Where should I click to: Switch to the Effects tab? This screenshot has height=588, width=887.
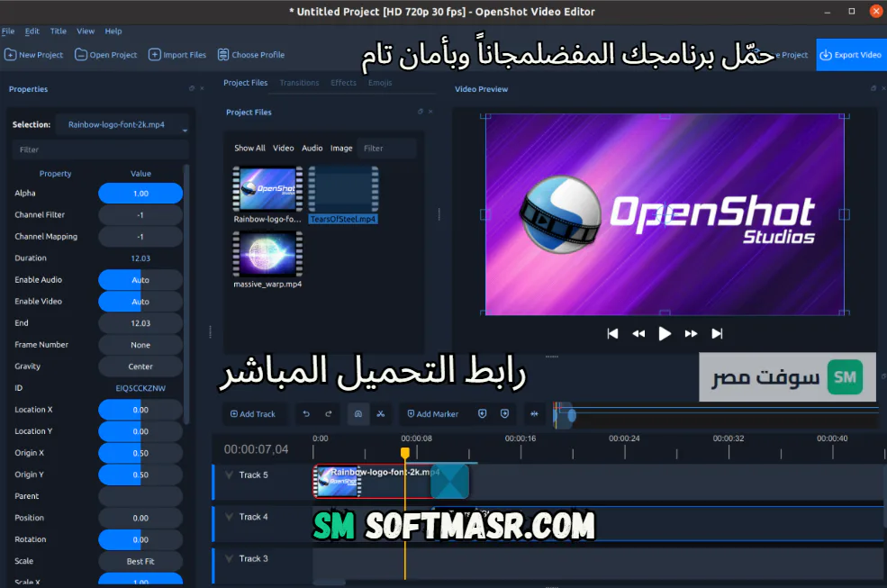tap(343, 83)
